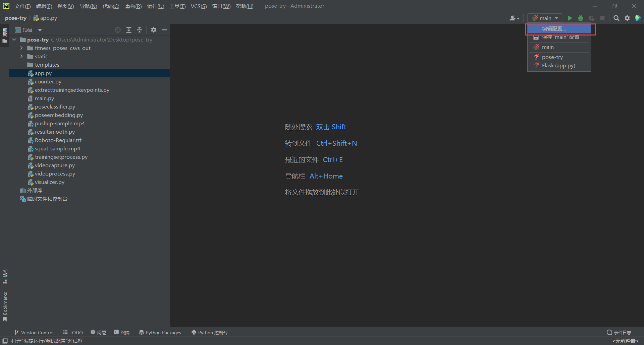The width and height of the screenshot is (644, 345).
Task: Click Run with Coverage icon
Action: [x=592, y=18]
